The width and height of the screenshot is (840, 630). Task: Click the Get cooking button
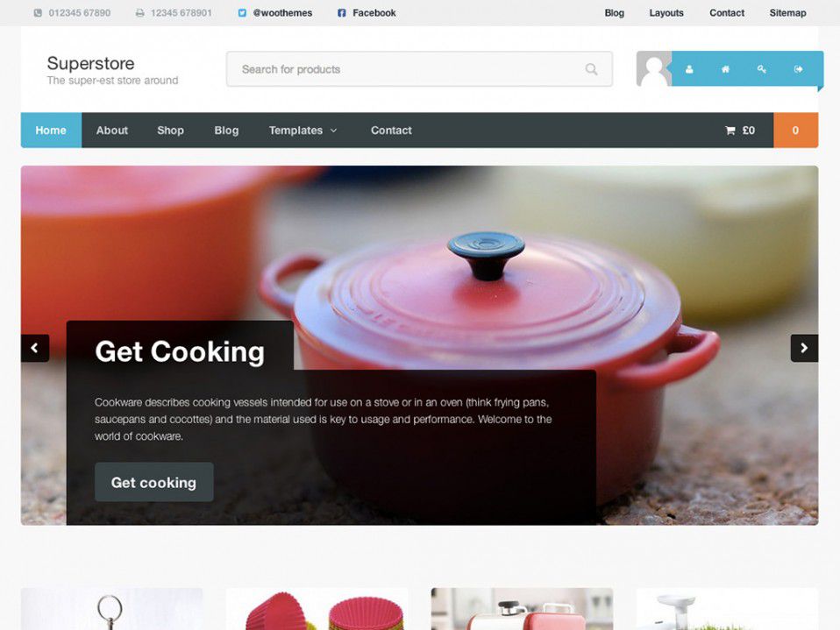pos(153,482)
